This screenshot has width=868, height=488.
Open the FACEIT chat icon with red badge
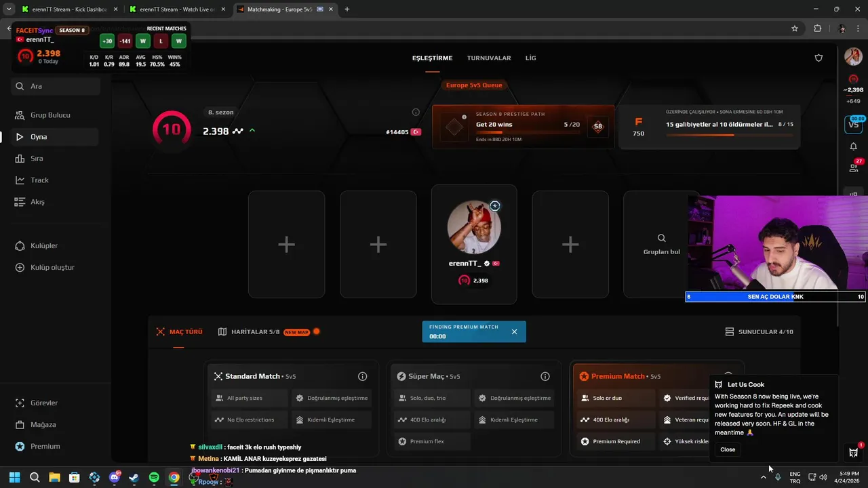(854, 452)
